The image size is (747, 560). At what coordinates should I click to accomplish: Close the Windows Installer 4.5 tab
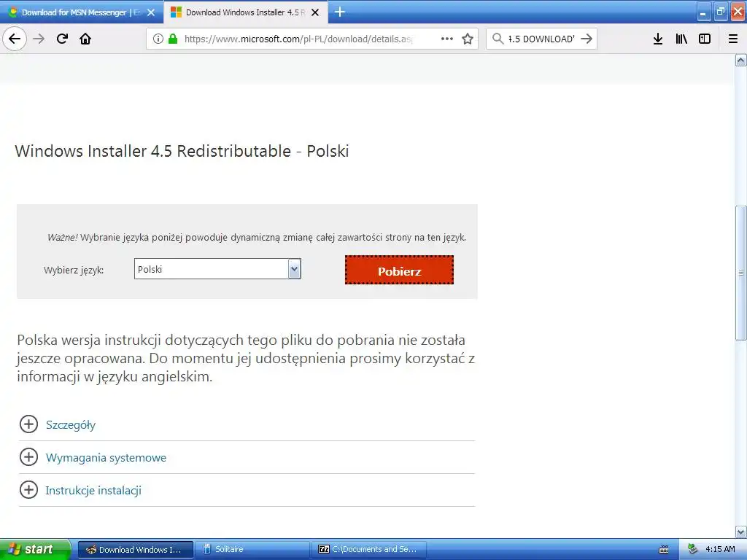click(x=315, y=12)
